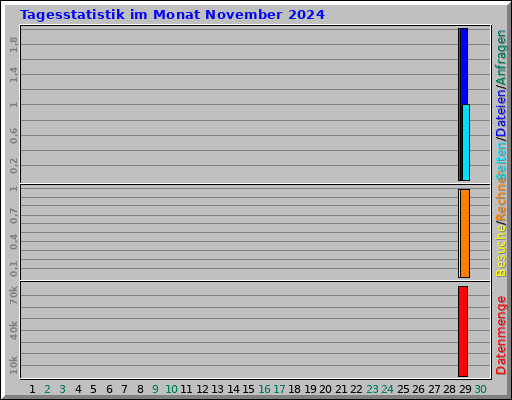Click day label 13 on the x-axis

(x=217, y=389)
